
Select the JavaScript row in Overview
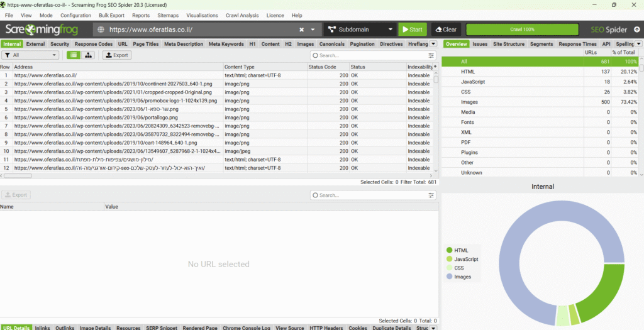click(540, 82)
